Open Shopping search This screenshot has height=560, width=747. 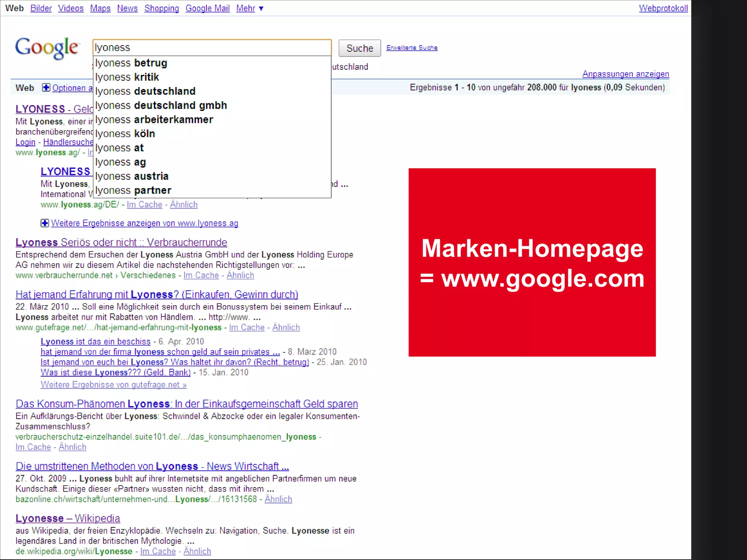pyautogui.click(x=162, y=8)
